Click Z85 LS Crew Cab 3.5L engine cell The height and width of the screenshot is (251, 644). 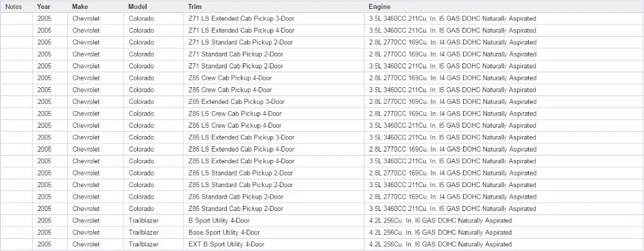click(504, 125)
